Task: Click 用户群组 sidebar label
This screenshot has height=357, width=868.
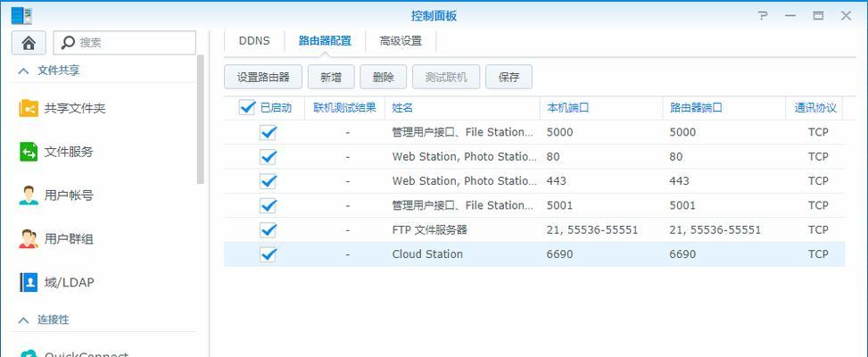Action: 69,238
